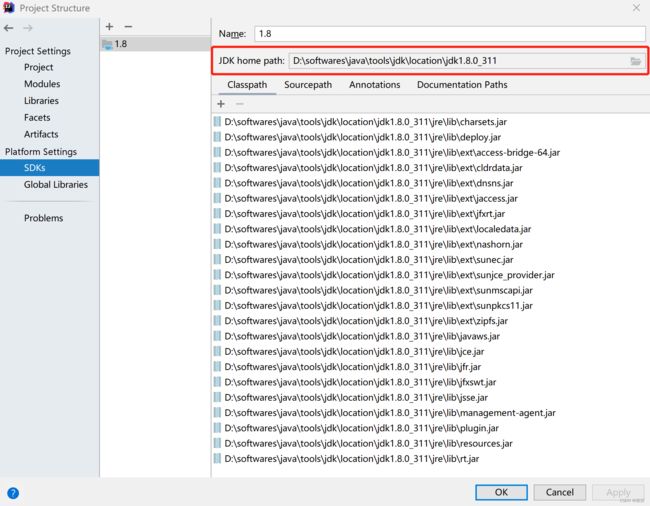Viewport: 650px width, 506px height.
Task: Select the plugin.jar classpath row
Action: [x=430, y=429]
